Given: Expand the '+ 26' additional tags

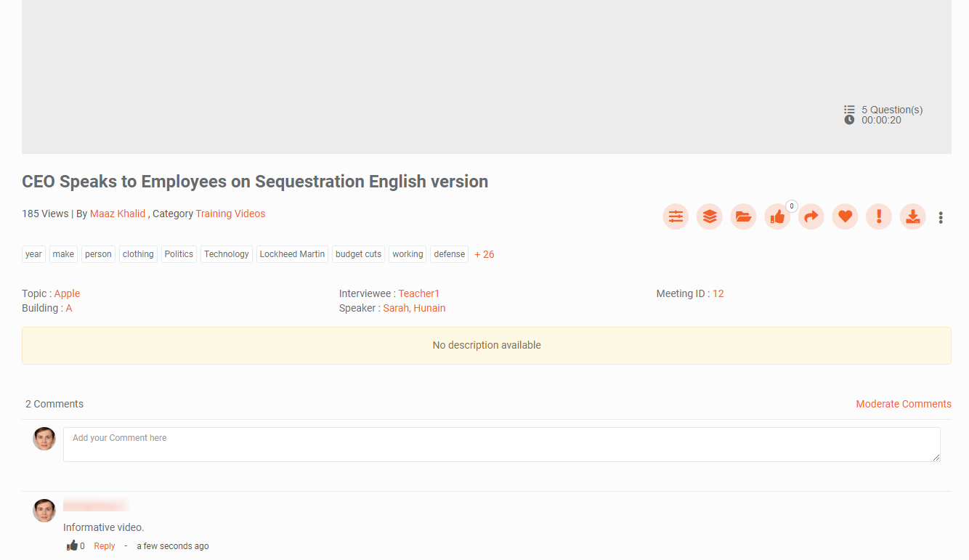Looking at the screenshot, I should (484, 254).
